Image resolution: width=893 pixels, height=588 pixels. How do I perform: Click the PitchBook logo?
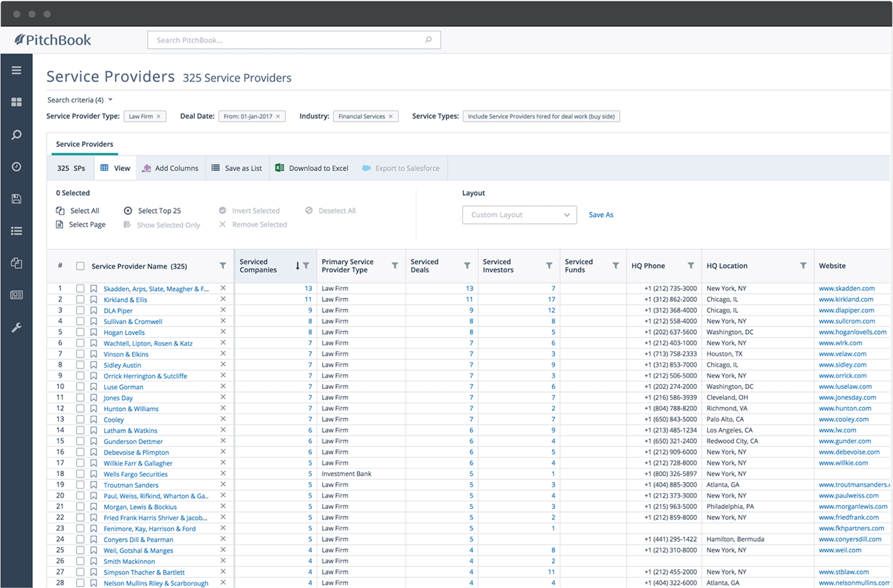(52, 40)
